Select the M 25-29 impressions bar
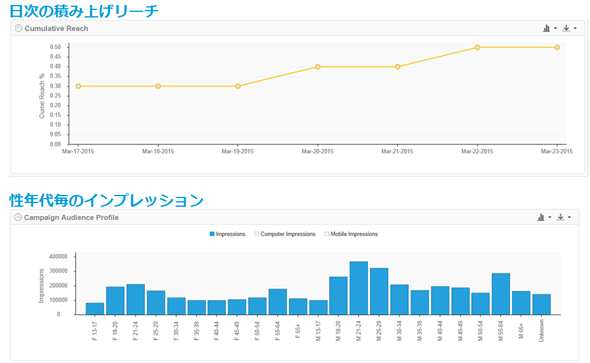The width and height of the screenshot is (590, 363). pyautogui.click(x=379, y=291)
